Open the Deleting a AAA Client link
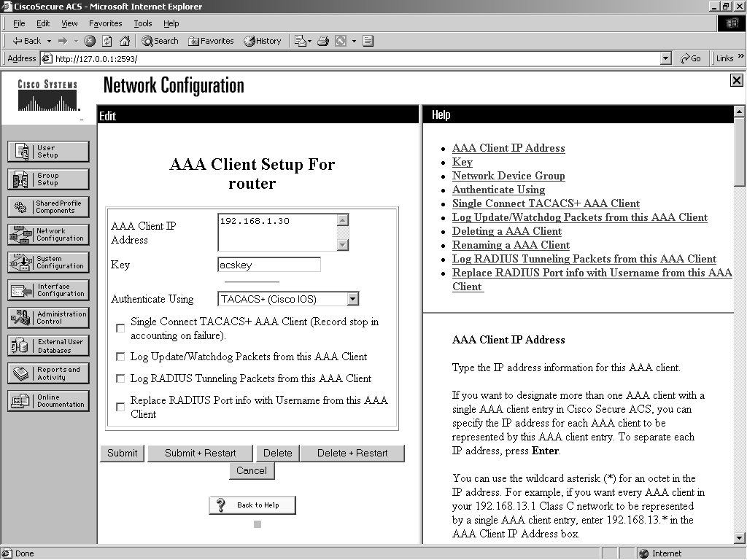This screenshot has height=560, width=747. [x=507, y=231]
